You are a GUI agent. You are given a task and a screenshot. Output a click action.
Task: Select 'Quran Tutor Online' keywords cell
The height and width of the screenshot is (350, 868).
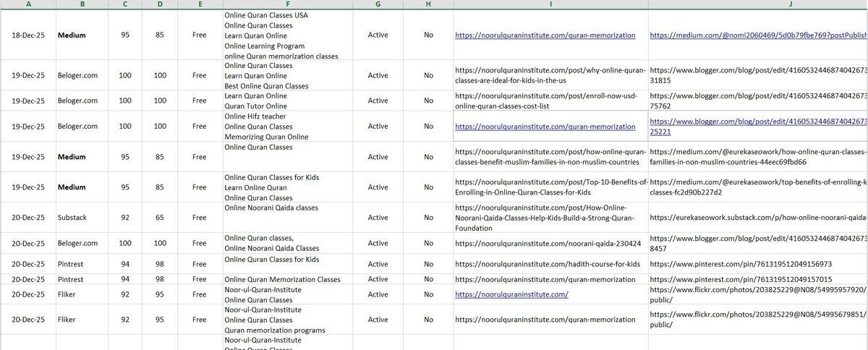(x=287, y=101)
